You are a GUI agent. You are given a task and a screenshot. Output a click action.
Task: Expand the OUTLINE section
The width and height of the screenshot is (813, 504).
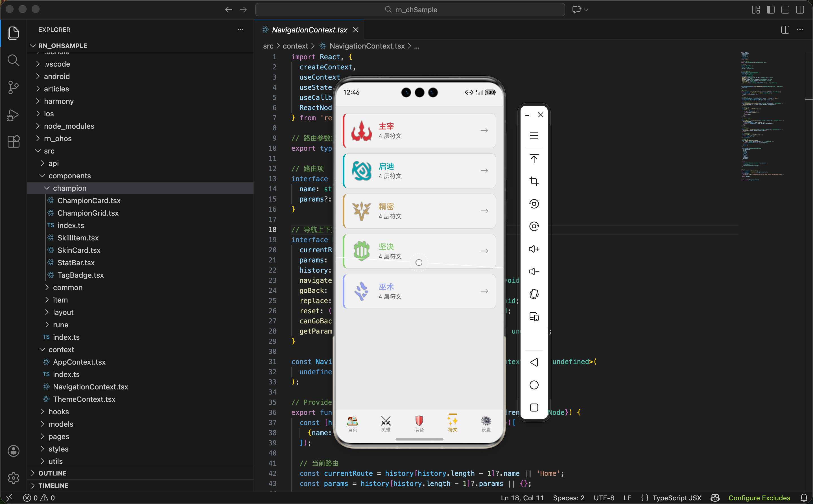click(52, 473)
